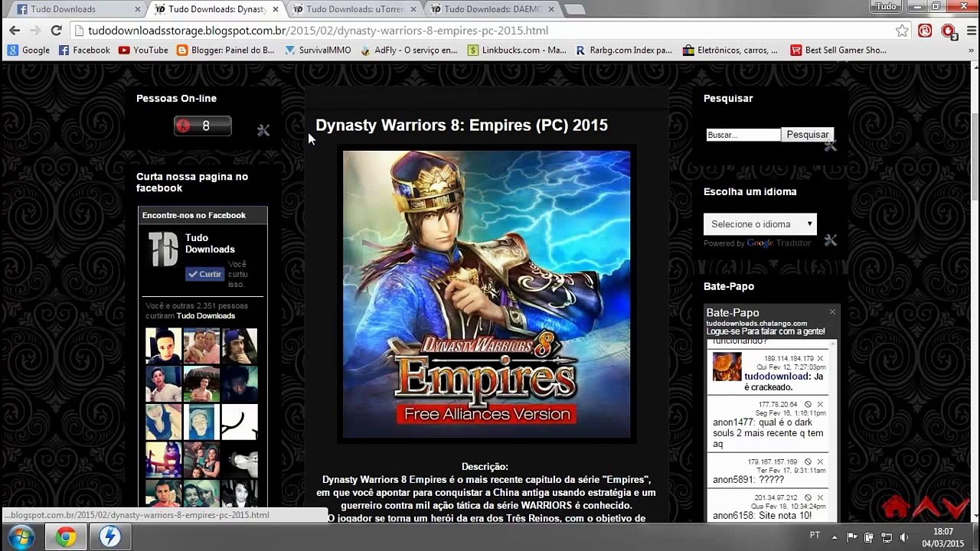The width and height of the screenshot is (980, 551).
Task: Click the red home icon
Action: point(895,507)
